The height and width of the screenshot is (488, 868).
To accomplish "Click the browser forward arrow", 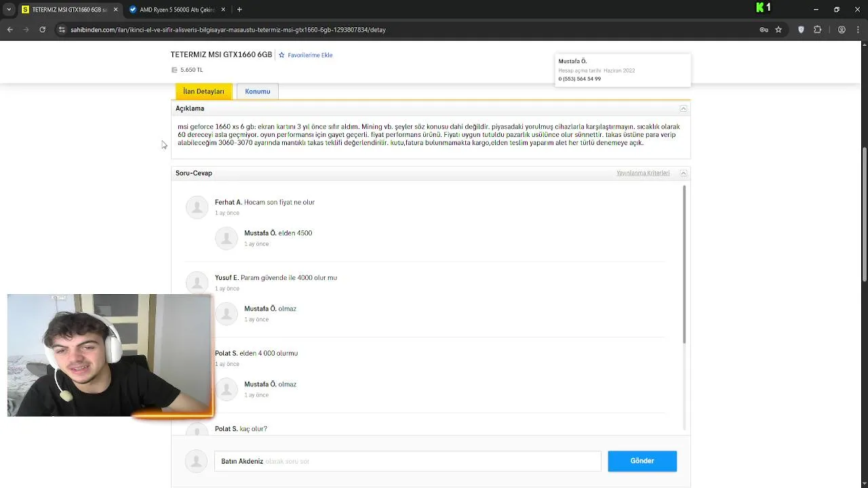I will pos(26,30).
